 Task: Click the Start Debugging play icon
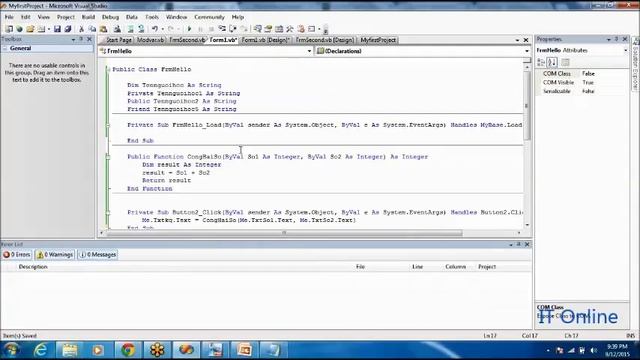pos(189,29)
